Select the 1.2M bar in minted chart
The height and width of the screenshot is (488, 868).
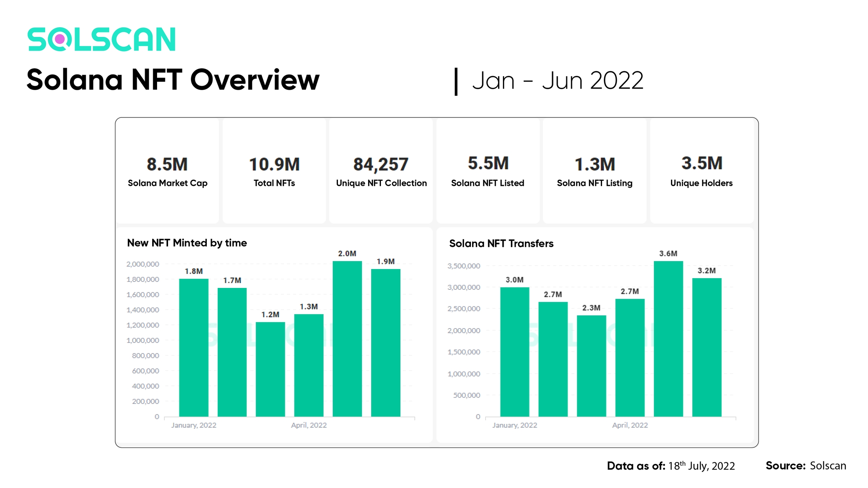270,369
